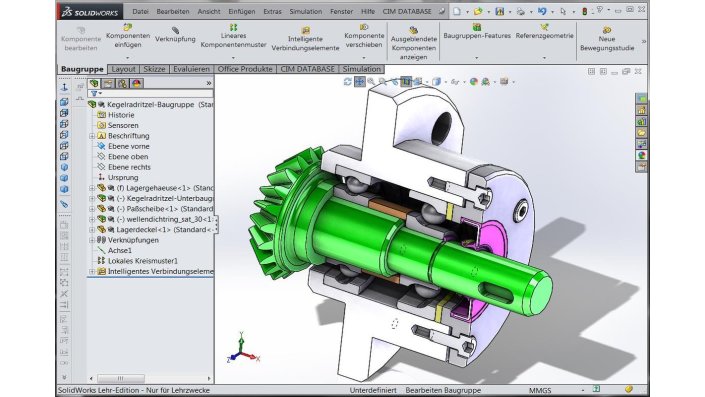This screenshot has width=705, height=397.
Task: Click the Undo arrow icon
Action: [542, 11]
